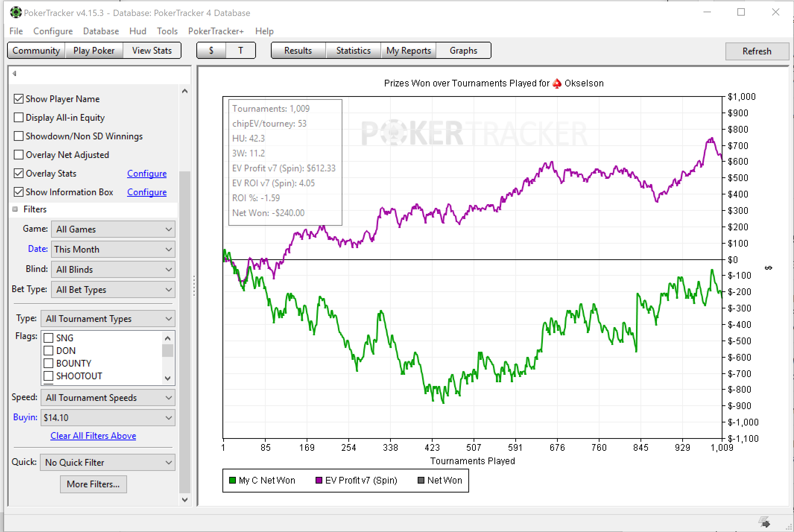Screen dimensions: 794x532
Task: Open the Hud menu
Action: 138,31
